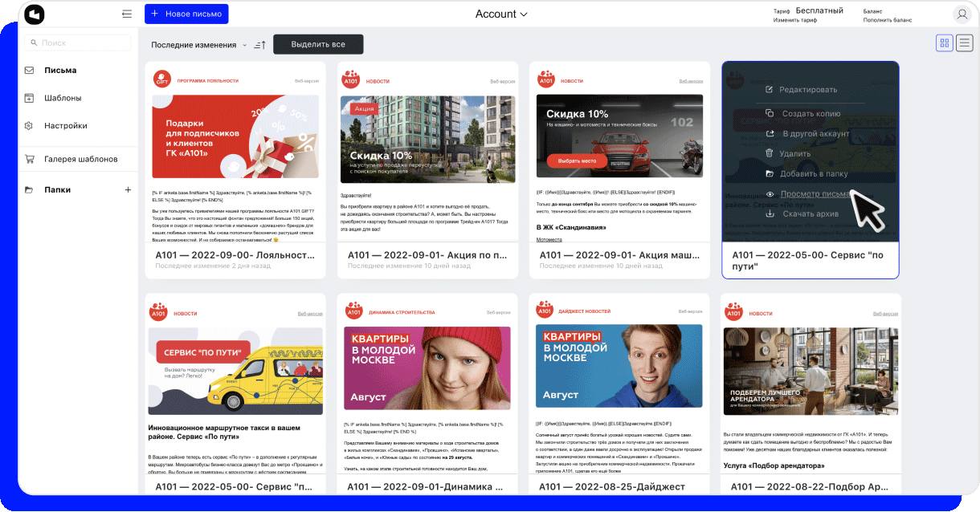Open Настройки in the sidebar

66,126
